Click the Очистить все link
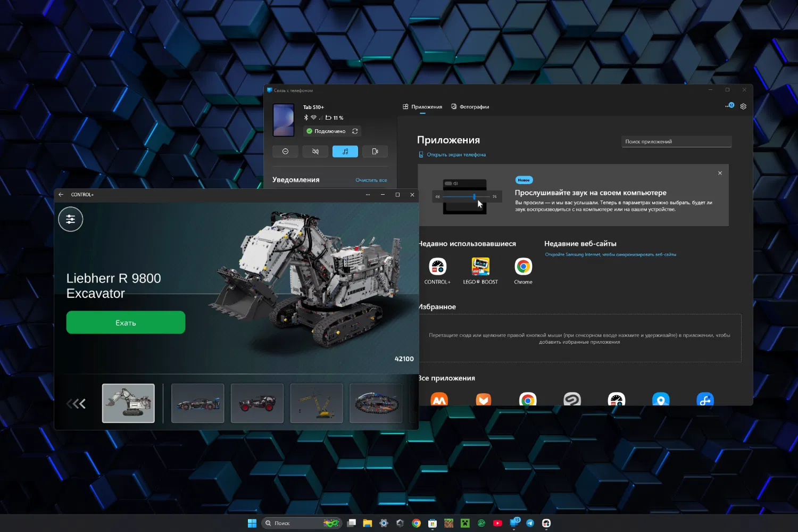Screen dimensions: 798x532 click(x=371, y=180)
